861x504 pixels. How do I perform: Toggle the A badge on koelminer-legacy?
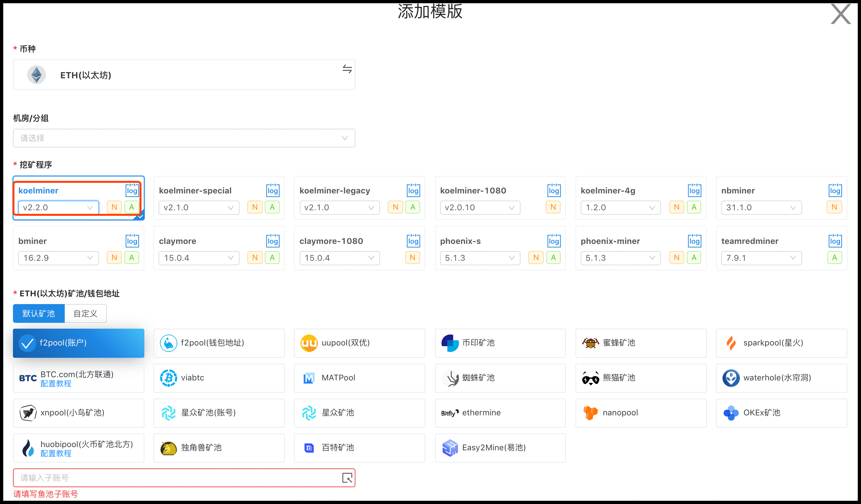(x=413, y=207)
